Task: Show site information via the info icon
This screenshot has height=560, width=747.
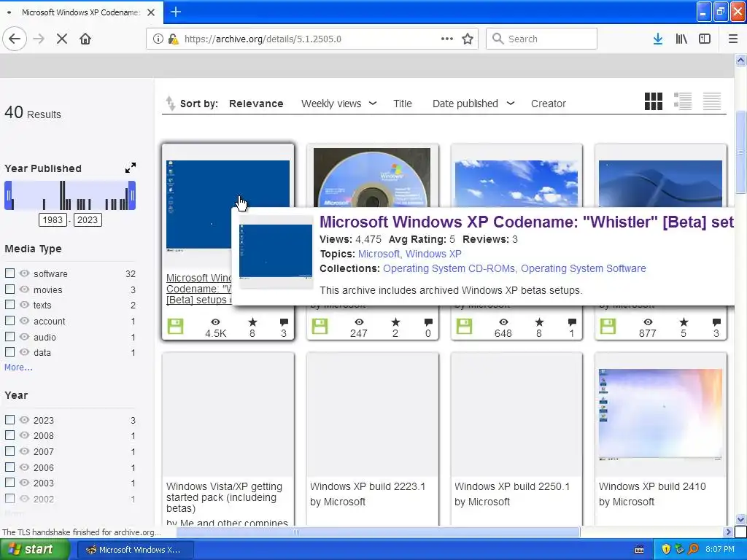Action: pyautogui.click(x=158, y=39)
